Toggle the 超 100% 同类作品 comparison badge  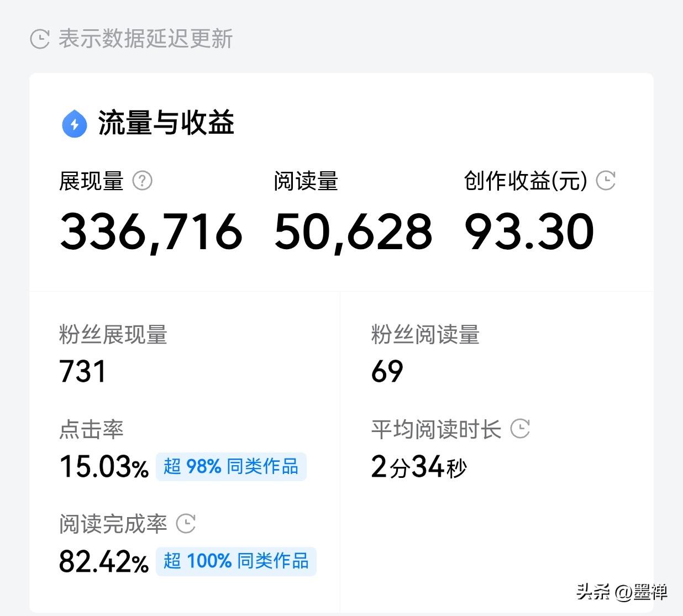pos(236,561)
